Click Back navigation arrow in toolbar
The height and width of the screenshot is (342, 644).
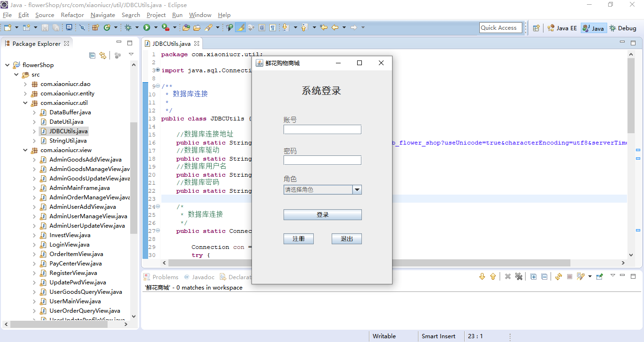[335, 28]
